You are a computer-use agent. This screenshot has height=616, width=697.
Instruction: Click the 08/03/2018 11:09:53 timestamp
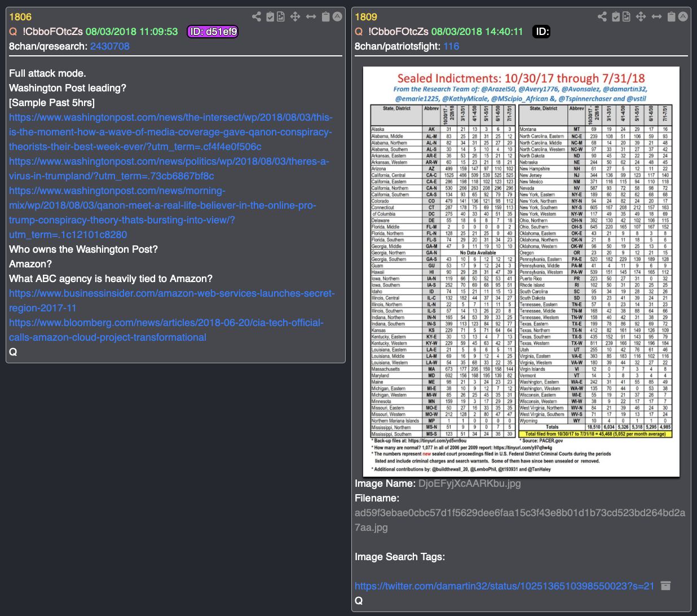[x=132, y=32]
